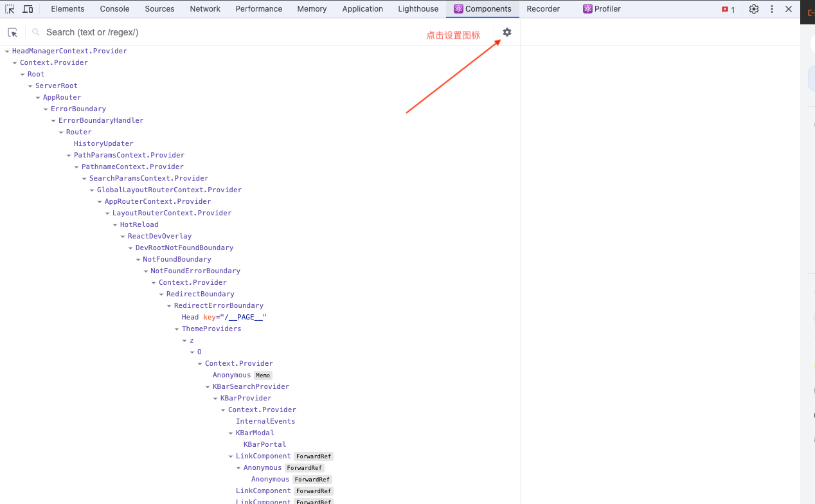815x504 pixels.
Task: Click the error count badge
Action: point(728,10)
